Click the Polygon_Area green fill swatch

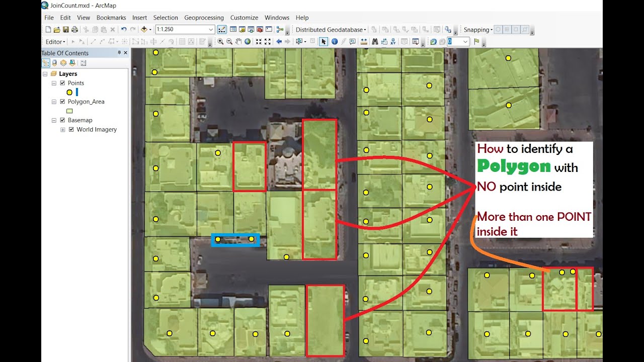pos(70,111)
